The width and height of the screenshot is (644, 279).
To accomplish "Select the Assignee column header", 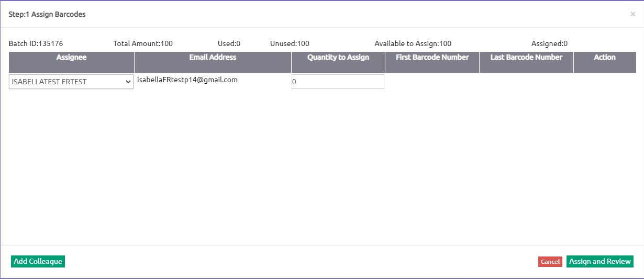I will click(71, 58).
